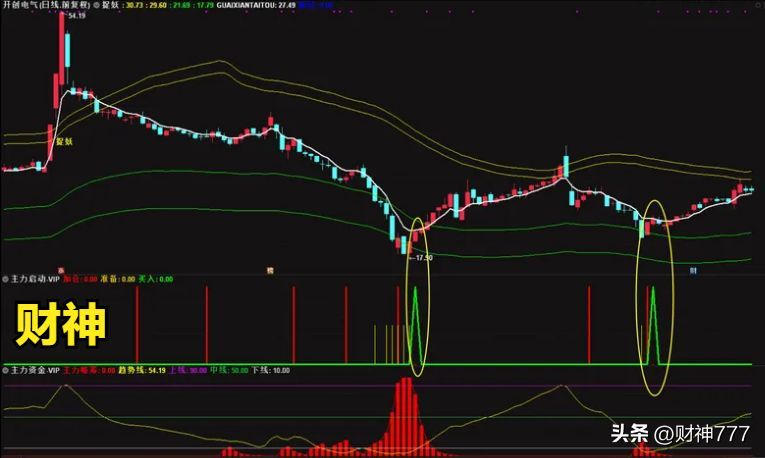Click the settings icon beside 捉妖 indicator

[x=98, y=5]
